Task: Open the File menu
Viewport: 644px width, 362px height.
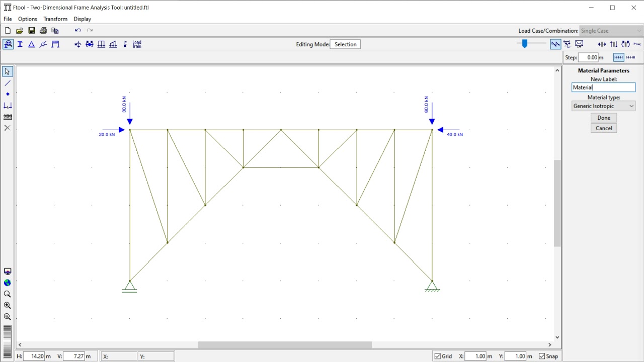Action: (8, 19)
